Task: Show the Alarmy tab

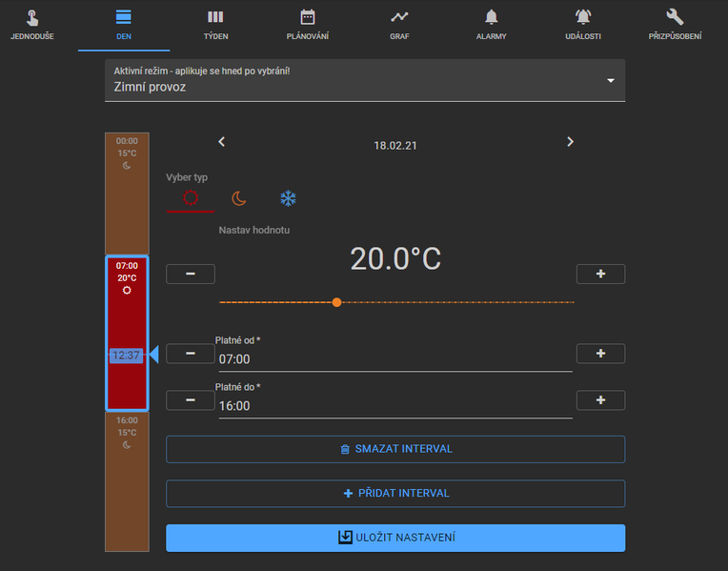Action: tap(492, 26)
